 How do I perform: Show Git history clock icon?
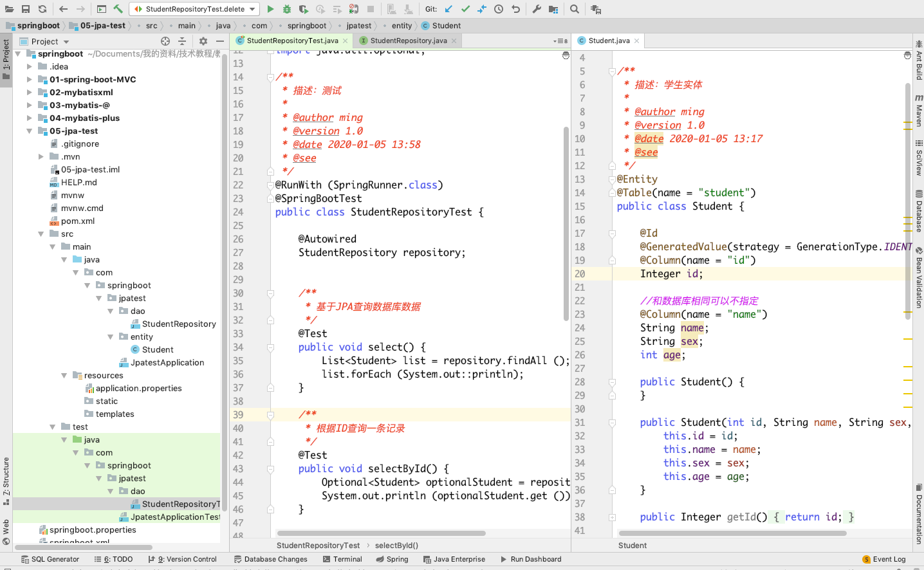tap(499, 9)
